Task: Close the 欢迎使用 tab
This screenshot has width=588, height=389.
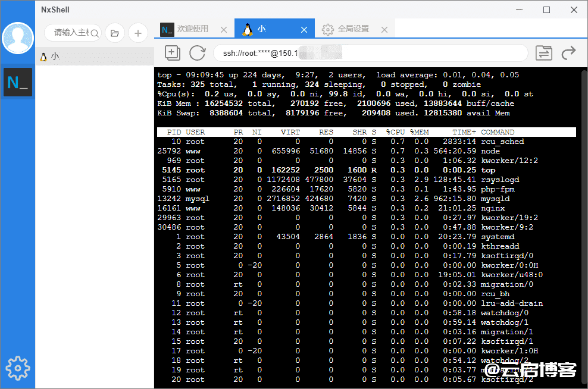Action: (x=224, y=28)
